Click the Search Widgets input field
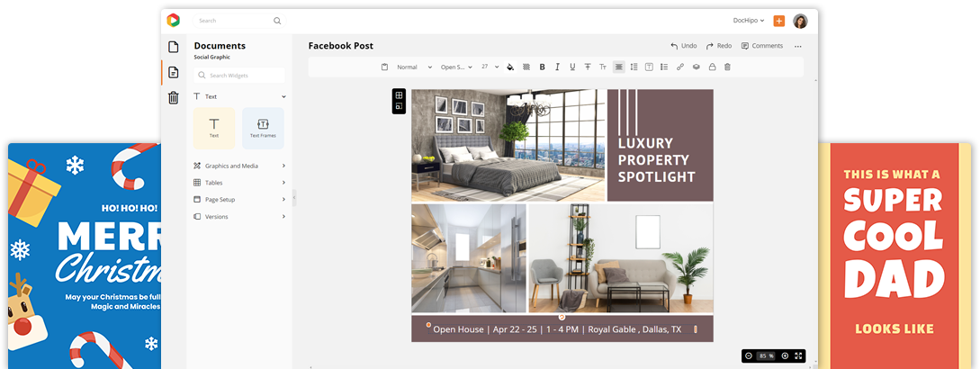The width and height of the screenshot is (980, 369). click(238, 75)
